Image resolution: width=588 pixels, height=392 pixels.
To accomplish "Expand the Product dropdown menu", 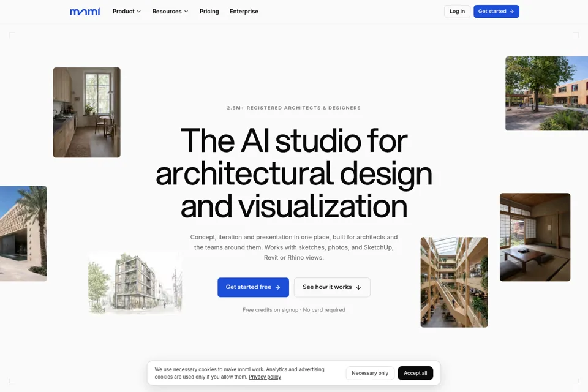I will (x=127, y=12).
